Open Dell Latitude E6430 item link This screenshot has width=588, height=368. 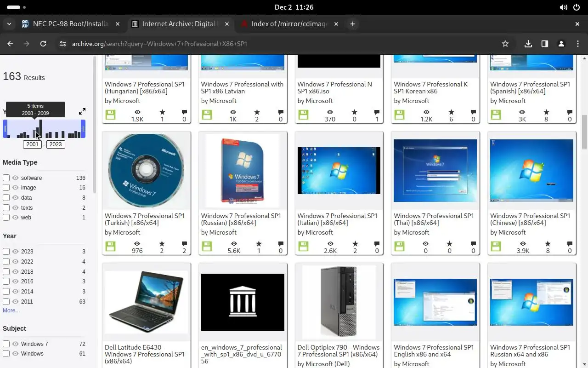145,354
